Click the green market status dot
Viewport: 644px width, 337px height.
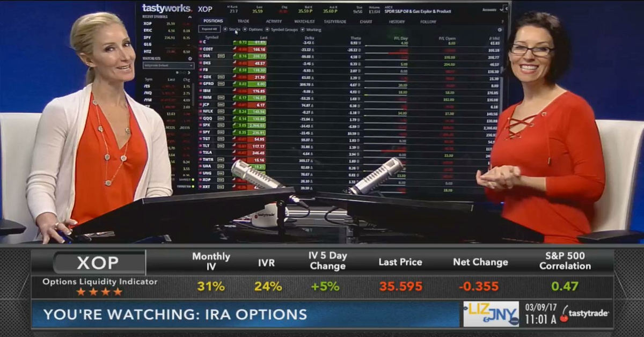click(193, 180)
